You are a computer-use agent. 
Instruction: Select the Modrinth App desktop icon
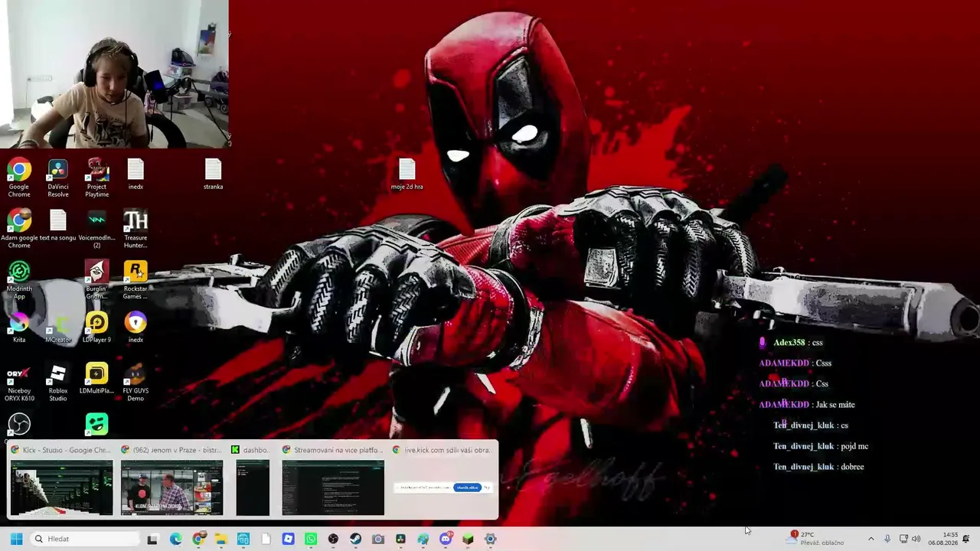coord(19,280)
